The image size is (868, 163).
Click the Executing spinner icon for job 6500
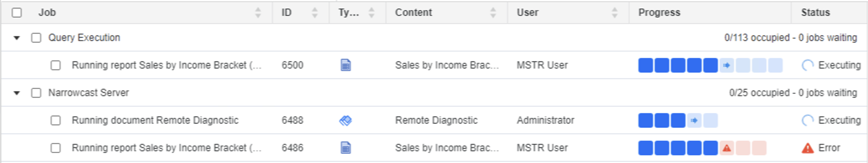pos(808,65)
